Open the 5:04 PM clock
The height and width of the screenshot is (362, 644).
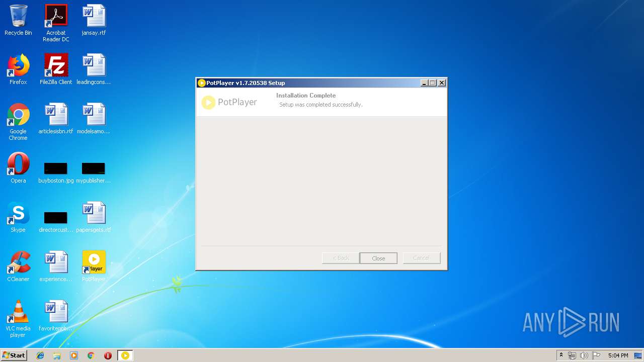618,355
